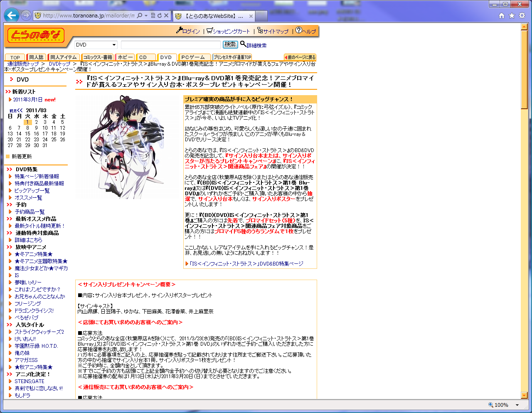Select the TOP navigation tab
532x413 pixels.
(x=15, y=57)
